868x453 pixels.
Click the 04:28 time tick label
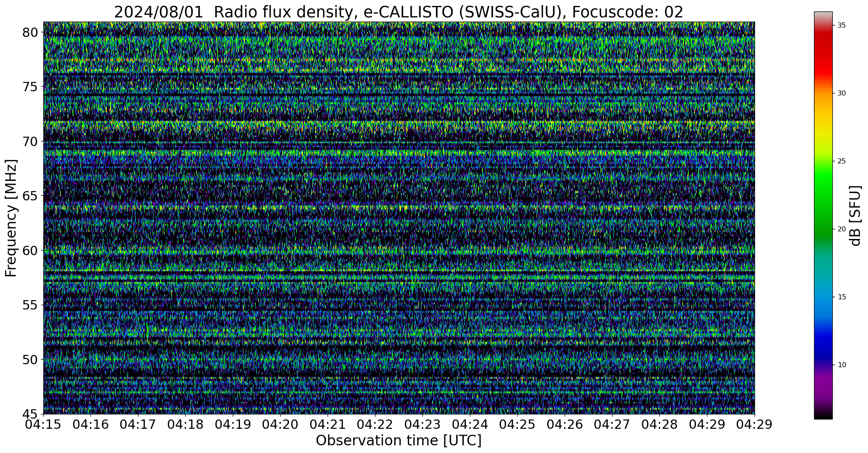660,424
